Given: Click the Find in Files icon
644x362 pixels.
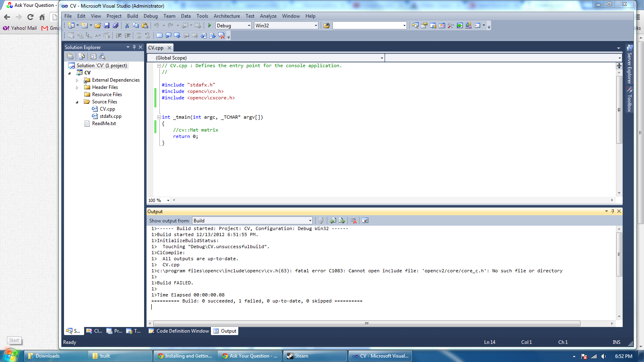Looking at the screenshot, I should [327, 25].
